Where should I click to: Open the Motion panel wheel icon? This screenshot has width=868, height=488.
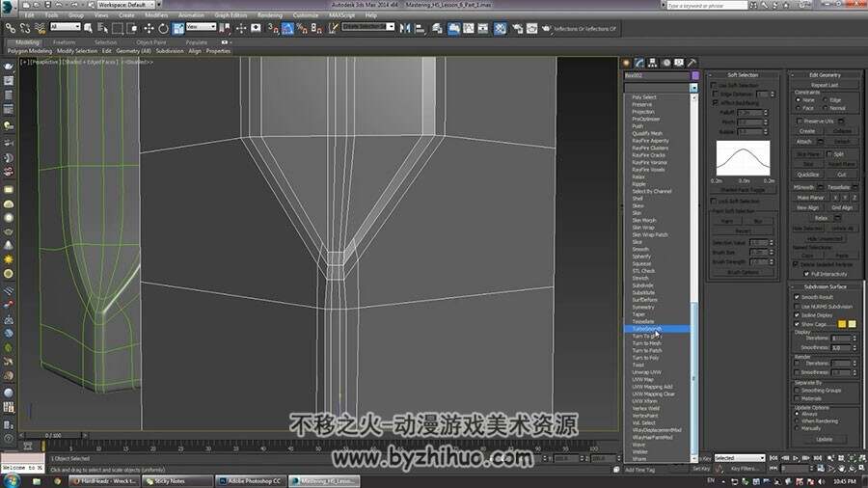point(665,63)
